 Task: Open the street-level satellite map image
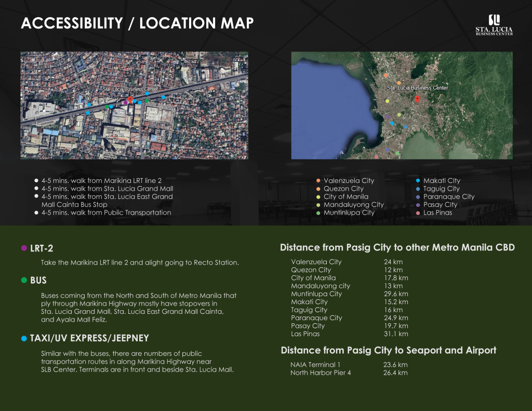coord(134,105)
